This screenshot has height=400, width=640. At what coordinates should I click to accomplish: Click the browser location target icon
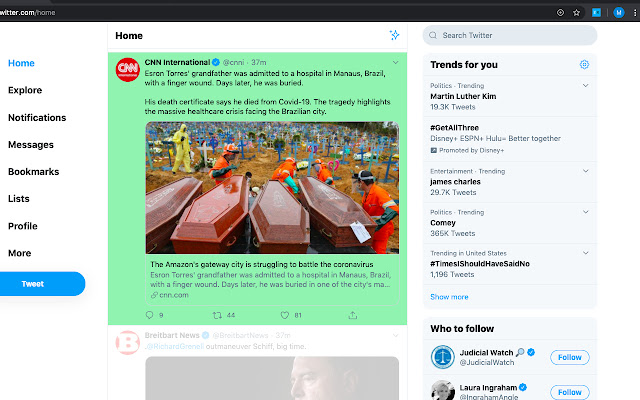560,13
